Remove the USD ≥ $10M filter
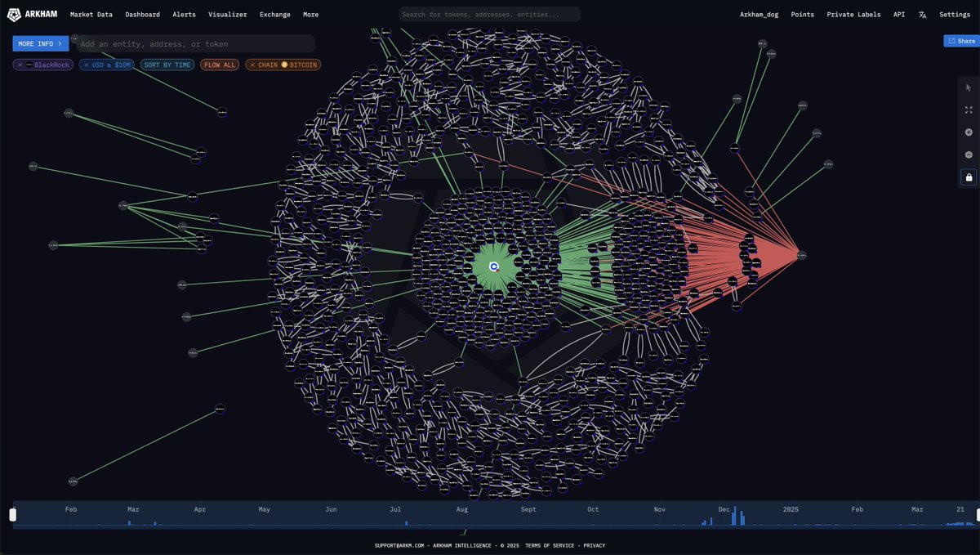980x555 pixels. tap(87, 65)
